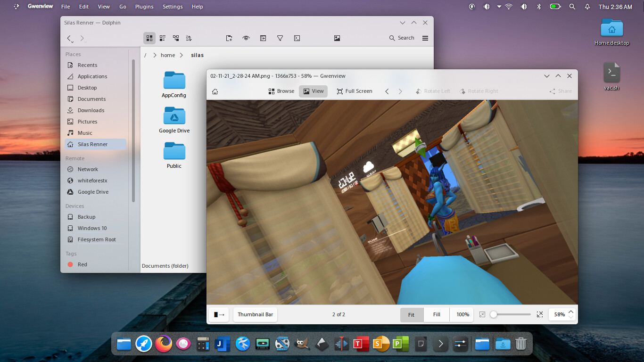The image size is (644, 362).
Task: Enter Full Screen in Gwenview
Action: pos(355,91)
